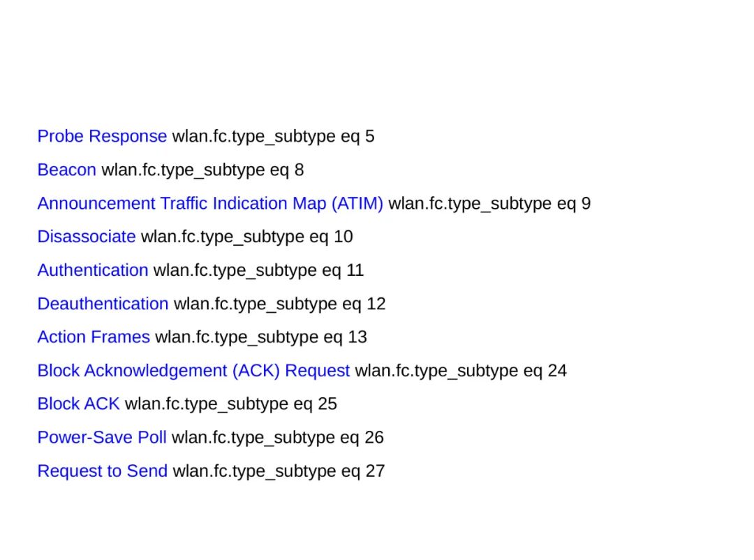Open the Probe Response link

pyautogui.click(x=102, y=137)
